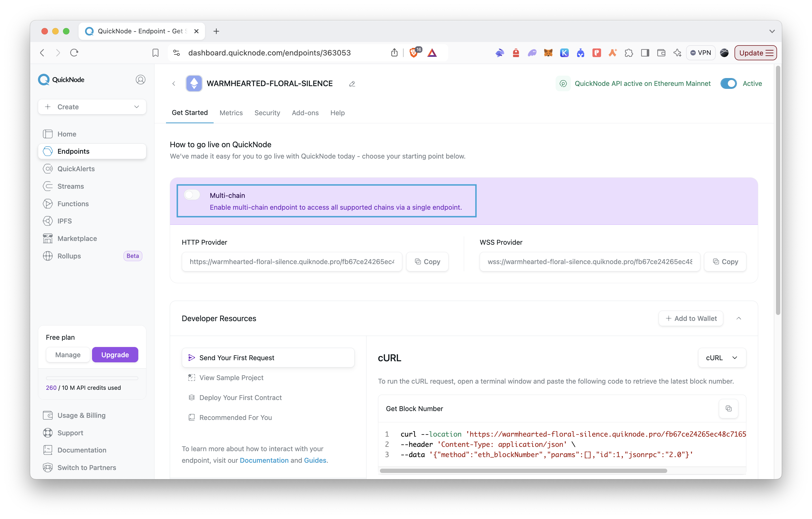Toggle the browser sidebar panel icon
Screen dimensions: 812x519
645,53
